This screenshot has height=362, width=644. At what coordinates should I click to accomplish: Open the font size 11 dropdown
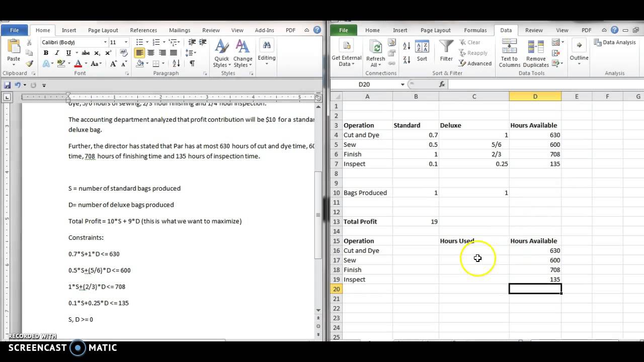coord(126,42)
